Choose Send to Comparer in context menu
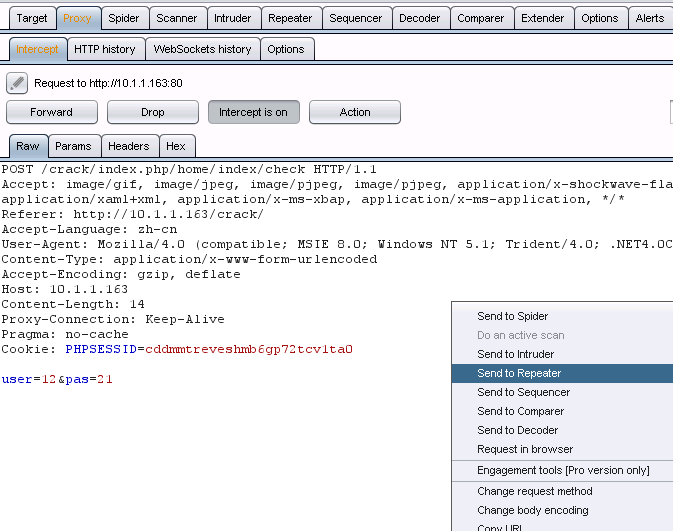The height and width of the screenshot is (531, 673). click(x=562, y=411)
